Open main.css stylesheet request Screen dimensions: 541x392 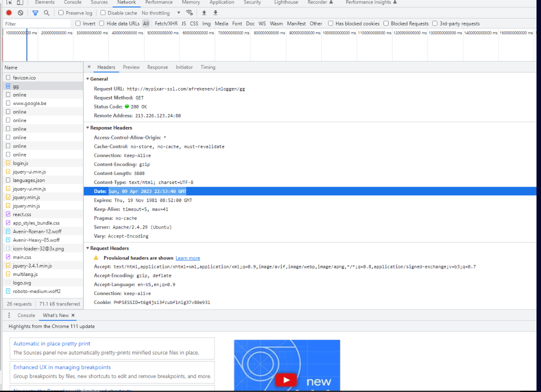pyautogui.click(x=43, y=257)
